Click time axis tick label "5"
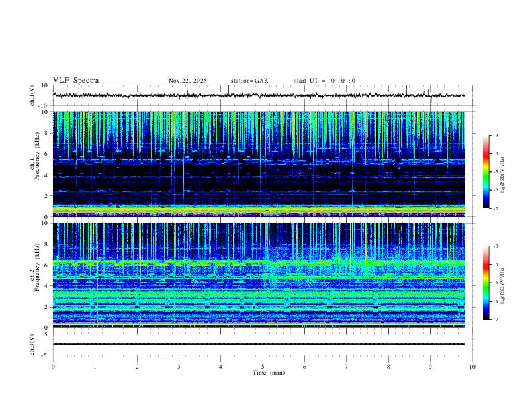The width and height of the screenshot is (532, 411). click(x=263, y=367)
